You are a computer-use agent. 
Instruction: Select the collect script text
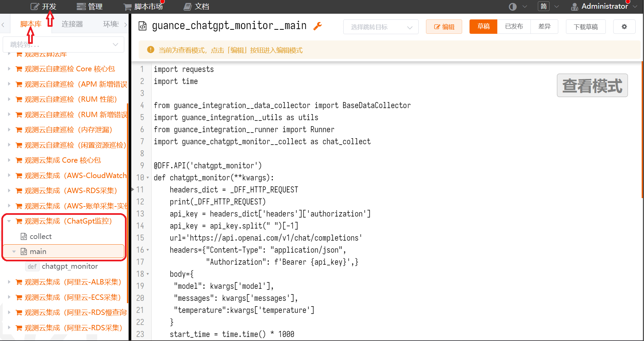point(41,236)
